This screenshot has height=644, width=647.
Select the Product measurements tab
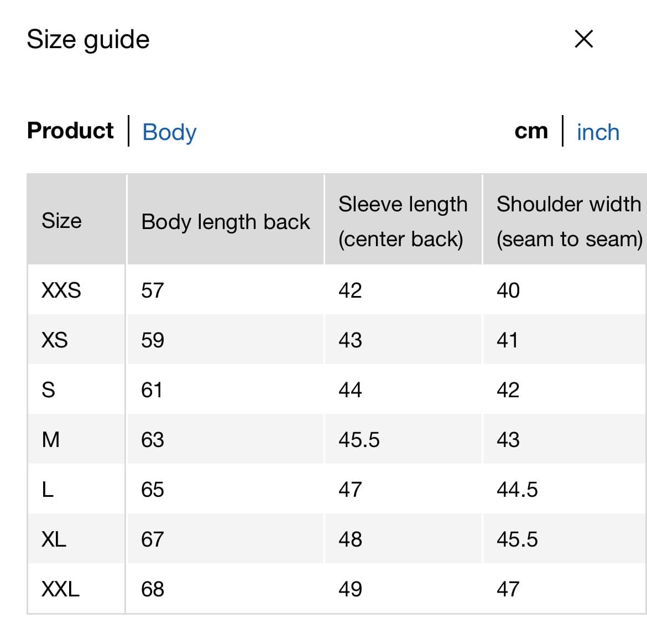coord(70,131)
